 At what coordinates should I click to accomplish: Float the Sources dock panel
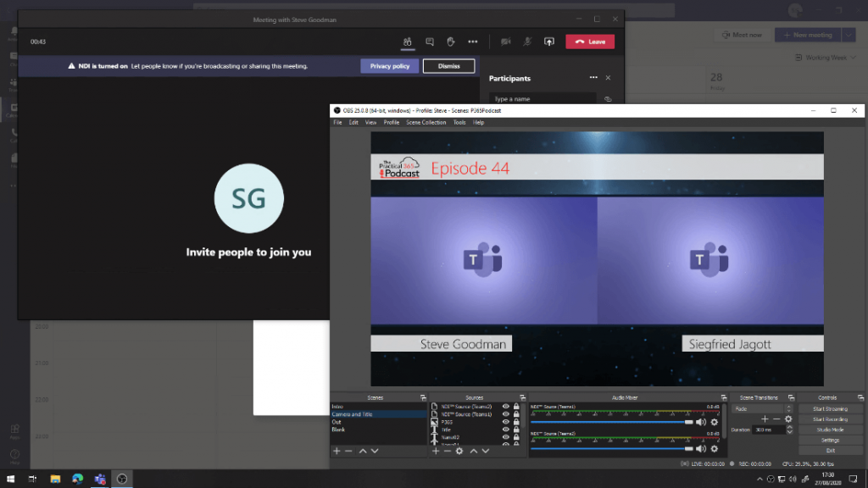tap(522, 398)
